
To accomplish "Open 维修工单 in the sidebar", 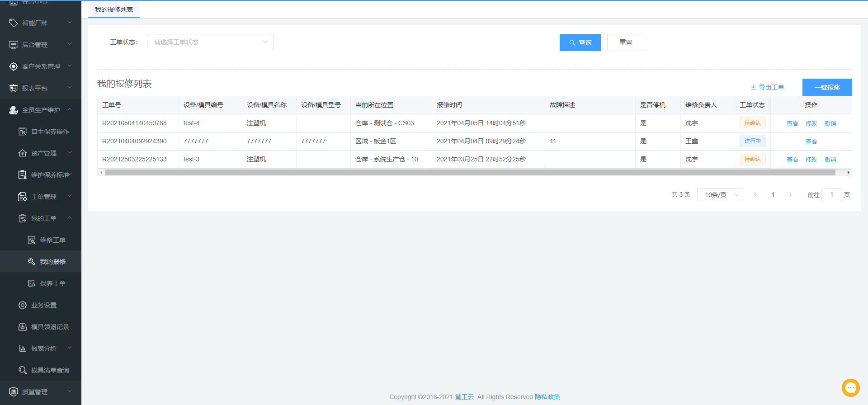I will 52,240.
